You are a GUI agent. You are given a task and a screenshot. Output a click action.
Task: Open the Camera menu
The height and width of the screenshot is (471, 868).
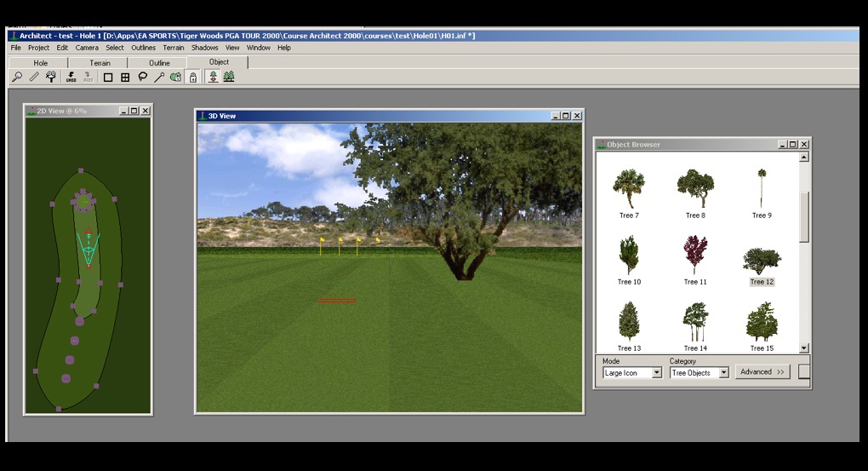tap(87, 48)
